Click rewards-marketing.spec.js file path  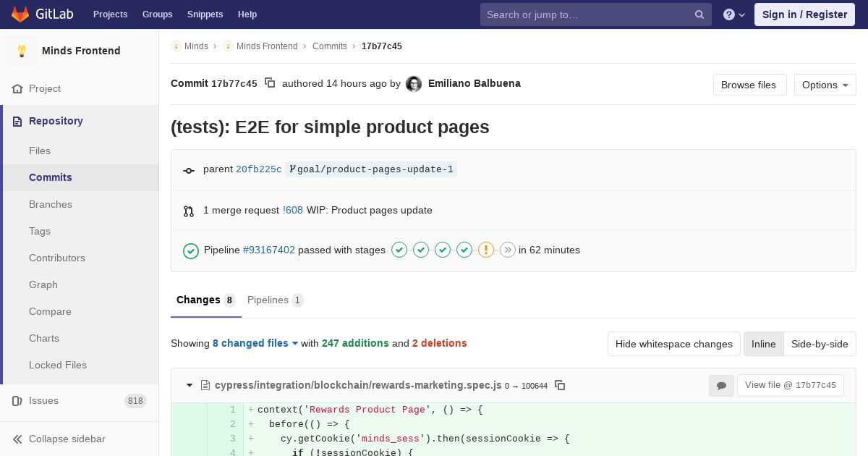(358, 385)
